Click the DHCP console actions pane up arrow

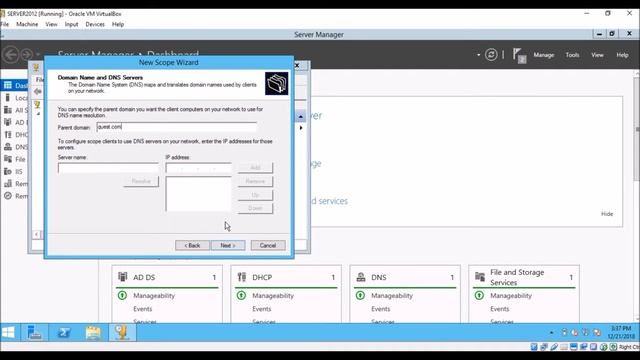tap(301, 116)
